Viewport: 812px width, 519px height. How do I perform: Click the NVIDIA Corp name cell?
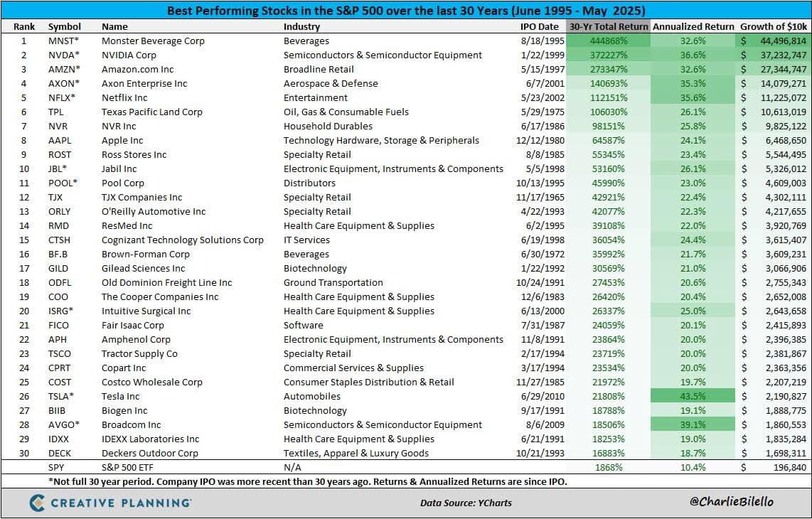(x=129, y=55)
